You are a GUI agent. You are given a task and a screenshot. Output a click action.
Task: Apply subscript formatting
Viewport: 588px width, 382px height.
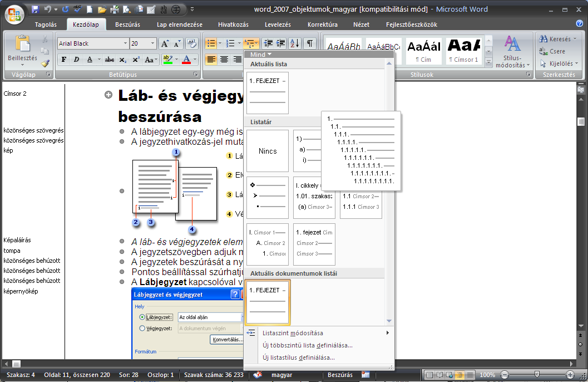point(122,60)
